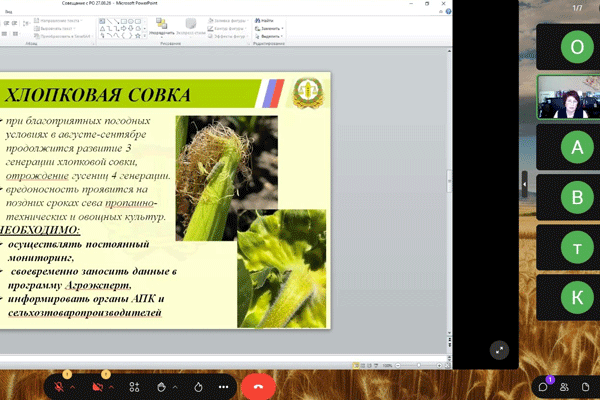600x400 pixels.
Task: Select participant tile B
Action: tap(568, 197)
